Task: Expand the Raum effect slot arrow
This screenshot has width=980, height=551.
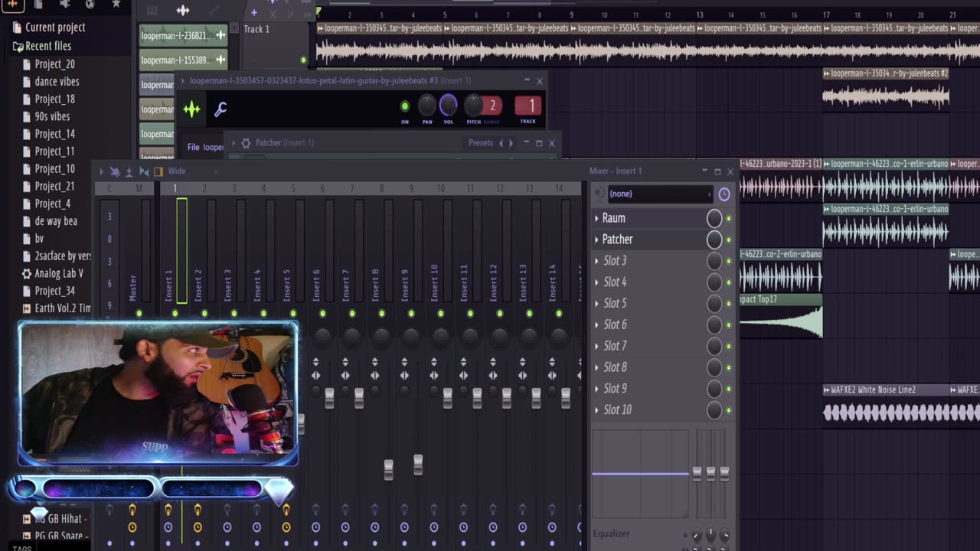Action: [x=596, y=218]
